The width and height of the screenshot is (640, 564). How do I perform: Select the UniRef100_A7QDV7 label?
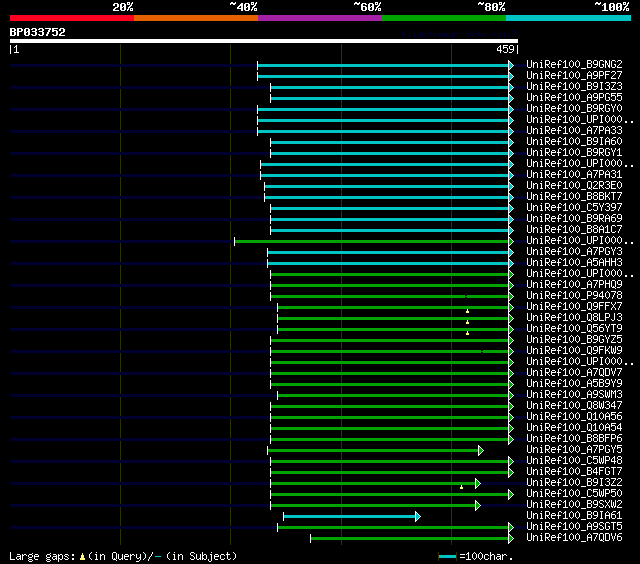pos(574,373)
